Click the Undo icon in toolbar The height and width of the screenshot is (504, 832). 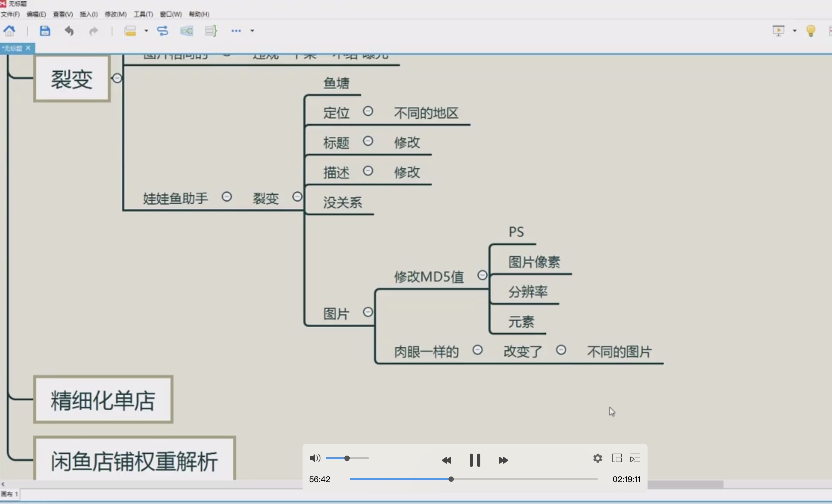69,30
